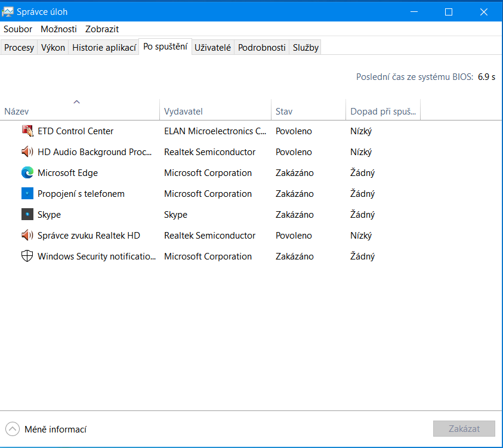The width and height of the screenshot is (503, 448).
Task: Open the Možnosti menu
Action: (58, 29)
